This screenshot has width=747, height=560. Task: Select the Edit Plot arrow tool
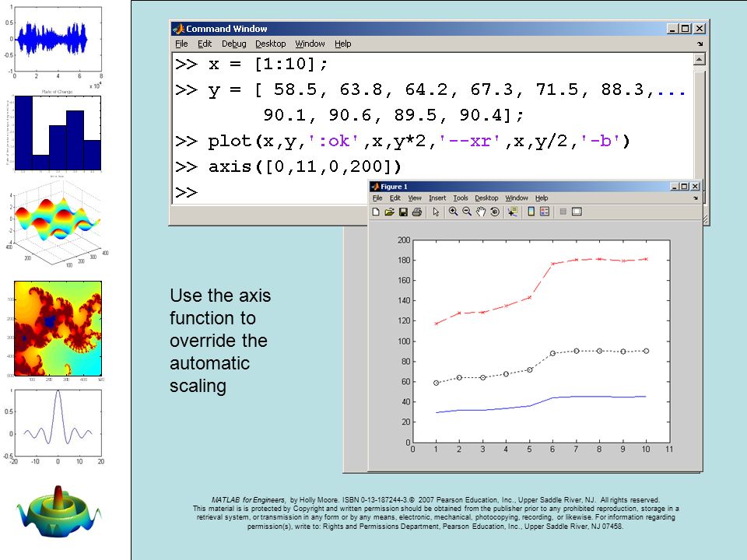(436, 212)
